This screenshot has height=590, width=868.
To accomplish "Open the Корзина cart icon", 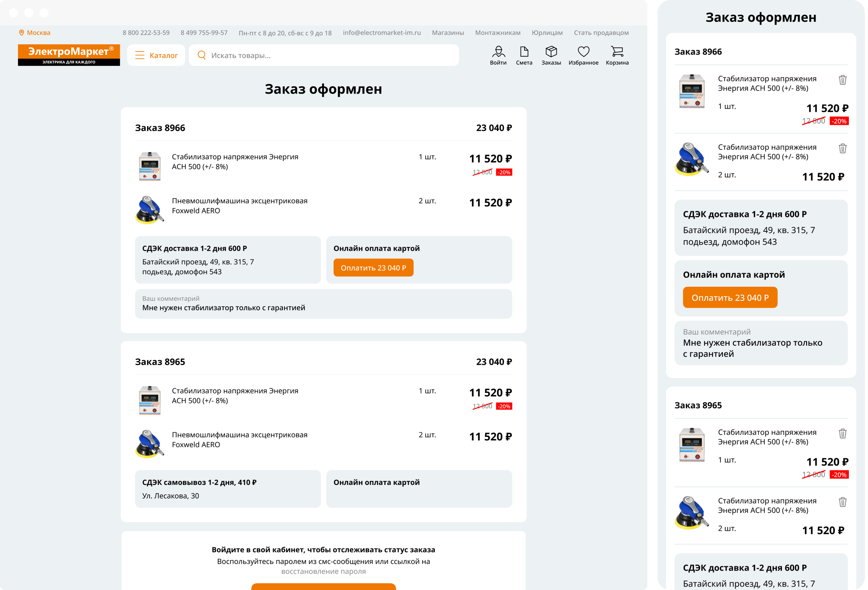I will [617, 52].
